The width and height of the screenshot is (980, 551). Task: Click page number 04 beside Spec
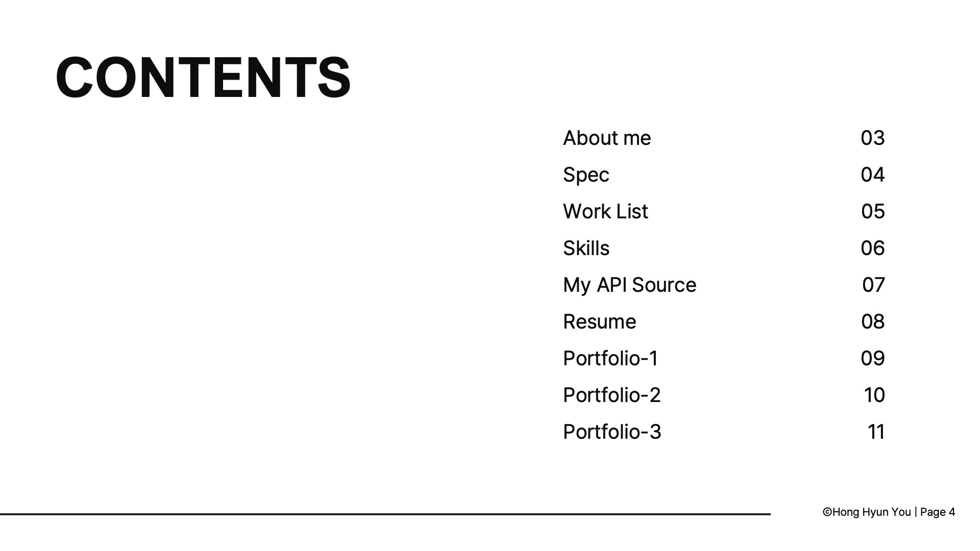coord(872,174)
